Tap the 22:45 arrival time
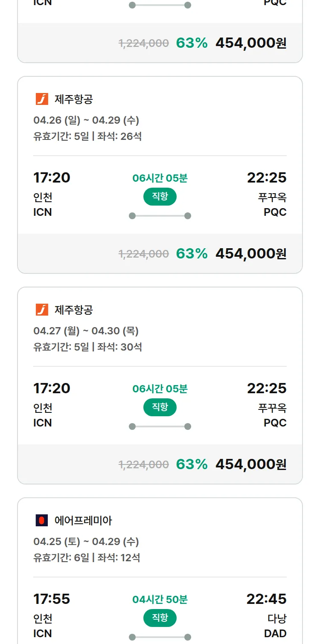Image resolution: width=320 pixels, height=644 pixels. pyautogui.click(x=266, y=599)
